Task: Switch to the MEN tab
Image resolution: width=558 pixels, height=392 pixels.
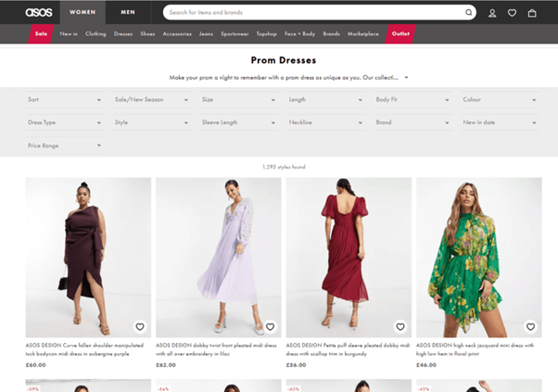Action: tap(128, 12)
